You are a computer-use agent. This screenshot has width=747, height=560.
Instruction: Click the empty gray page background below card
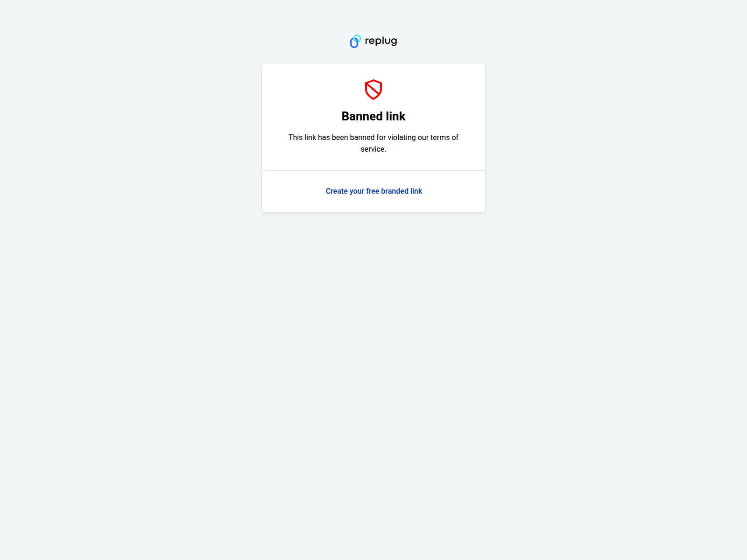pos(373,373)
